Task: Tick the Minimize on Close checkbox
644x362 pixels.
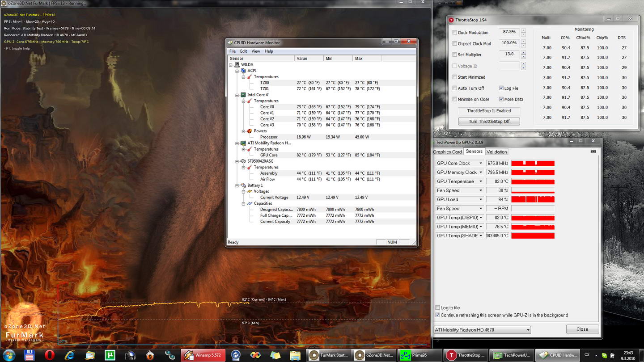Action: 455,100
